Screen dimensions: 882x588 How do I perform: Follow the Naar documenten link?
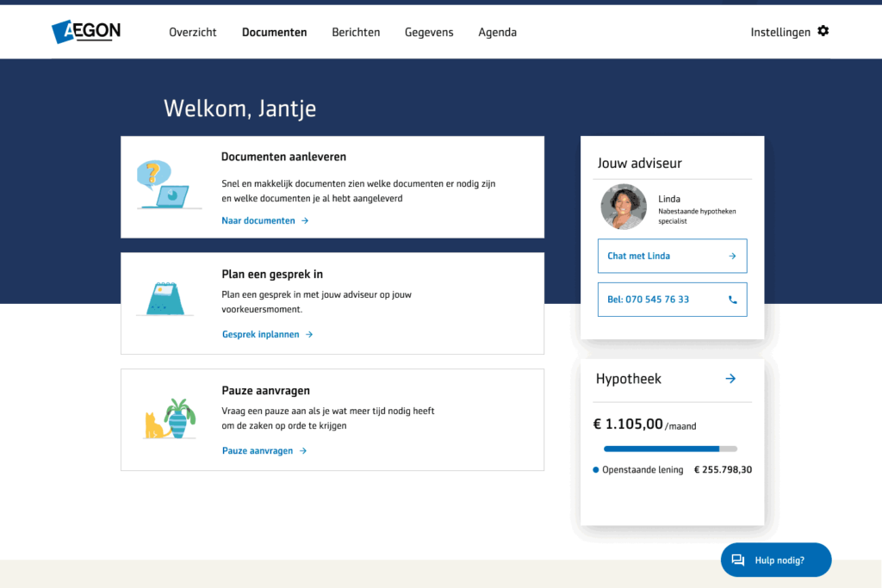coord(257,220)
